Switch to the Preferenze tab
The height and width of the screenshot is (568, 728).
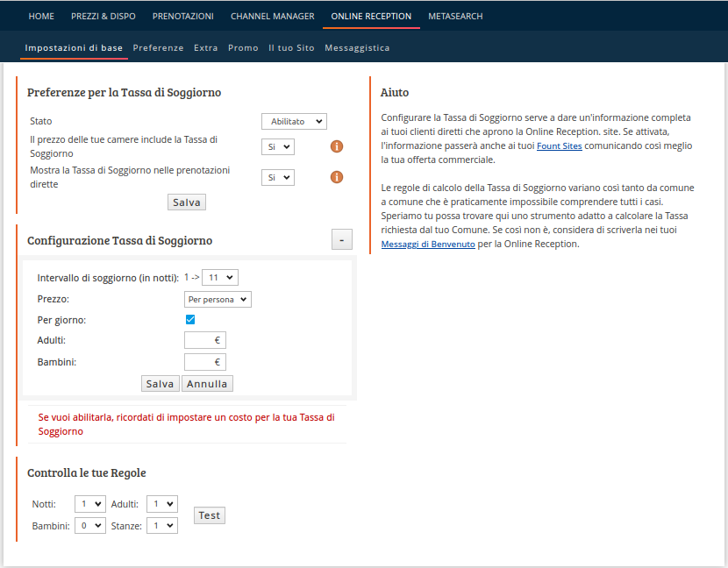point(158,48)
